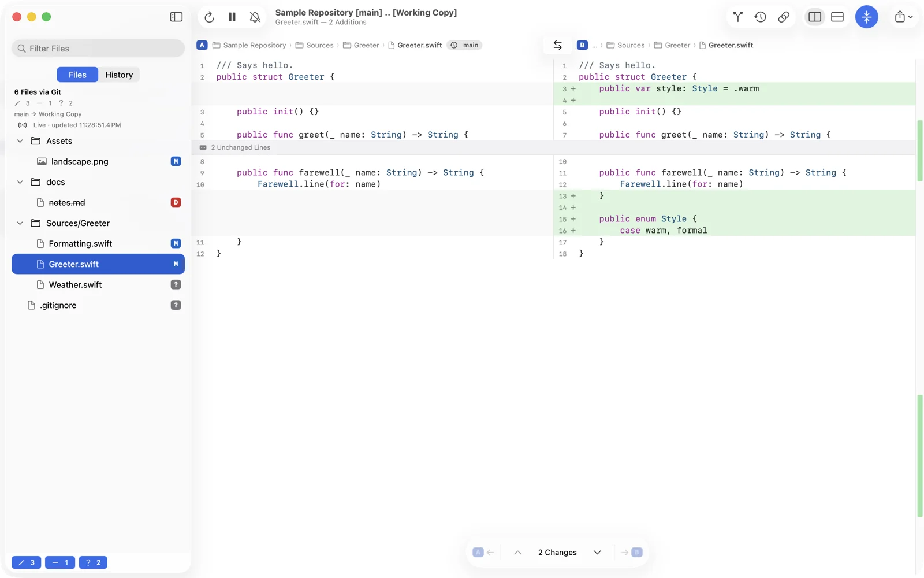Collapse the Sources/Greeter folder chevron
This screenshot has width=924, height=578.
click(x=20, y=223)
